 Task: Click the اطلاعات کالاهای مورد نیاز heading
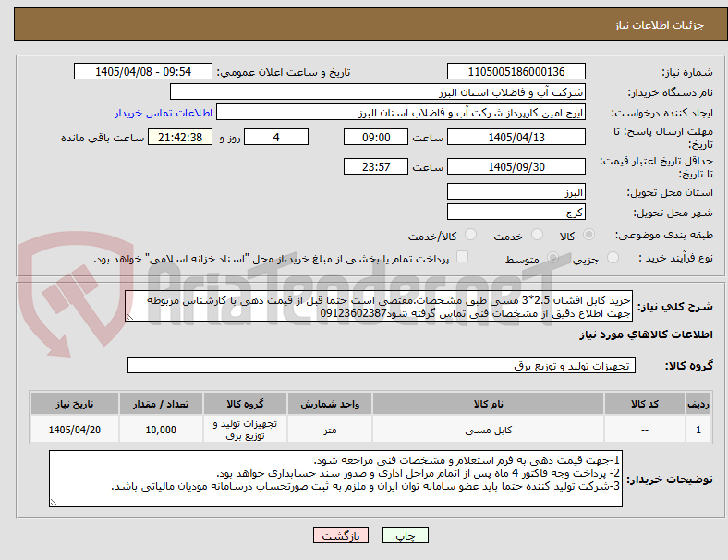[x=646, y=335]
